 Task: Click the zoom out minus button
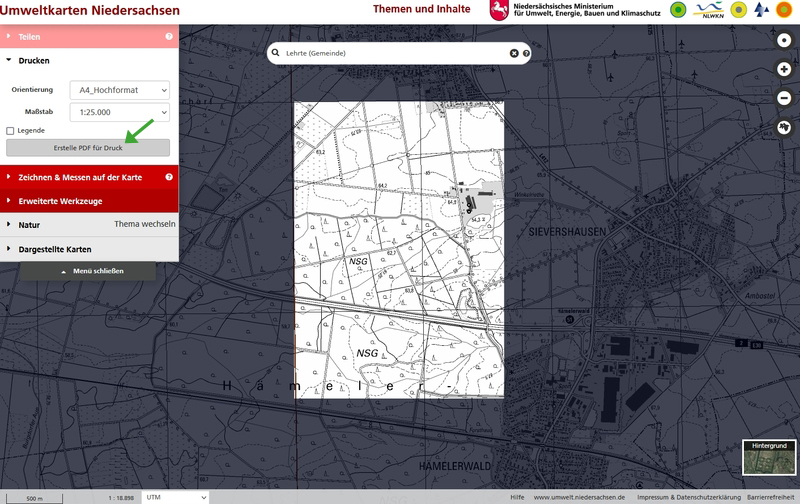(x=784, y=98)
